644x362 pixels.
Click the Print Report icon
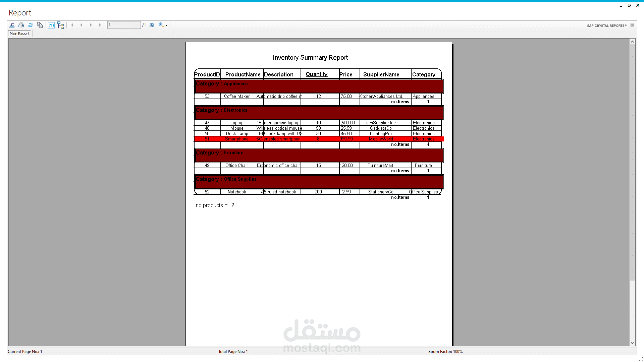tap(21, 25)
